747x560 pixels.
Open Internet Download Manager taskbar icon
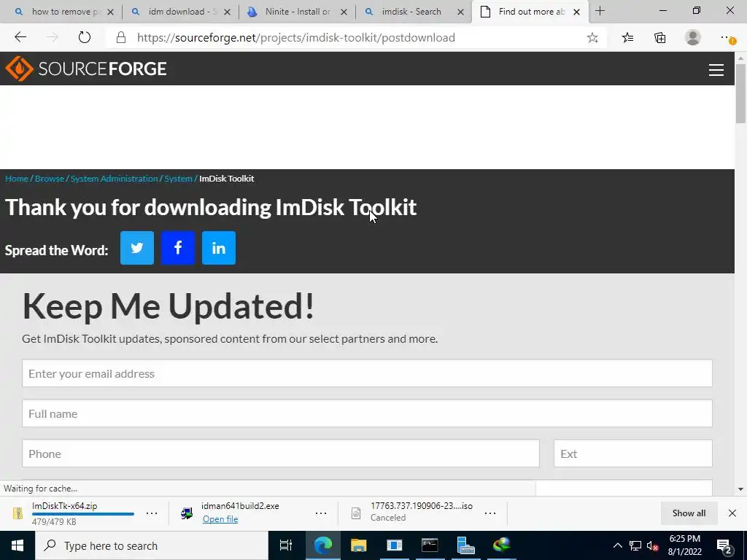point(502,545)
